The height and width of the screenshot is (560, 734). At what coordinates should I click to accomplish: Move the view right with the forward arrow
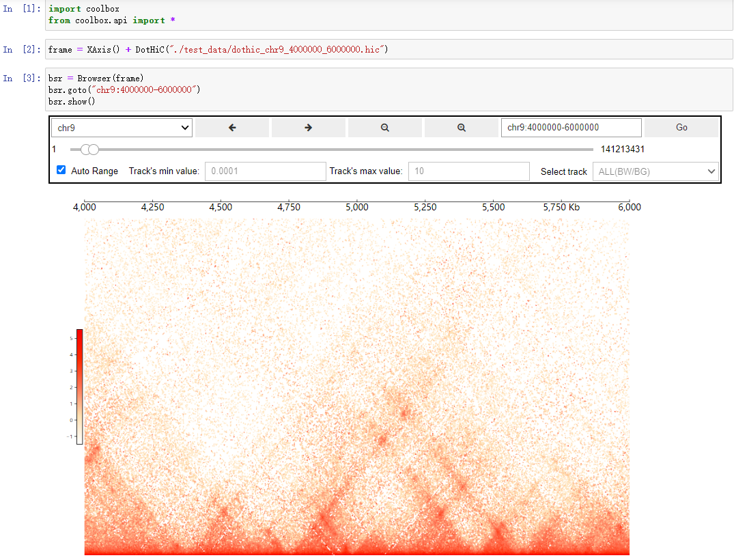pyautogui.click(x=309, y=127)
